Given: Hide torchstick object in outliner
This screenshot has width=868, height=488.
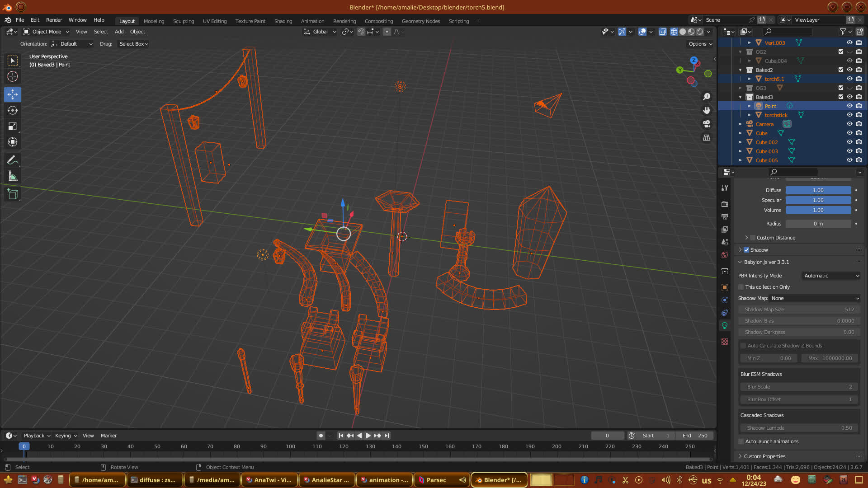Looking at the screenshot, I should click(x=849, y=115).
